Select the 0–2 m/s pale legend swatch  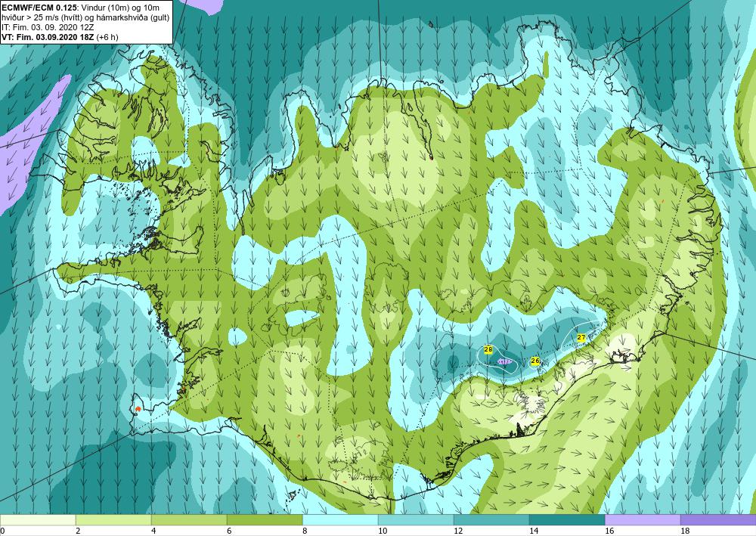click(38, 520)
